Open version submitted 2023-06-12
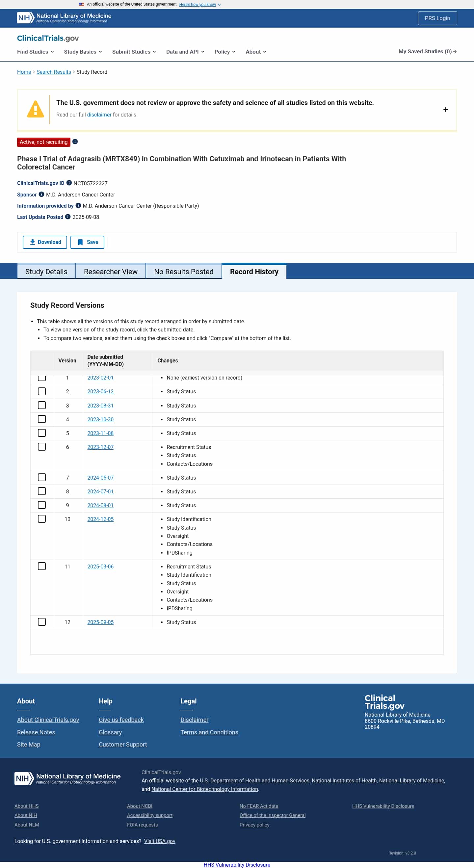 click(x=100, y=392)
